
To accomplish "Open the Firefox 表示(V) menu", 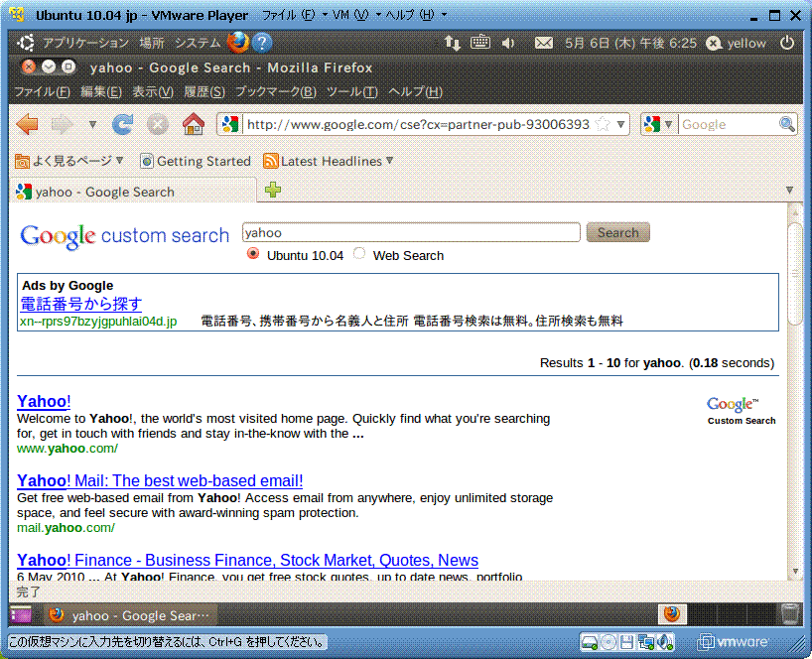I will click(153, 92).
